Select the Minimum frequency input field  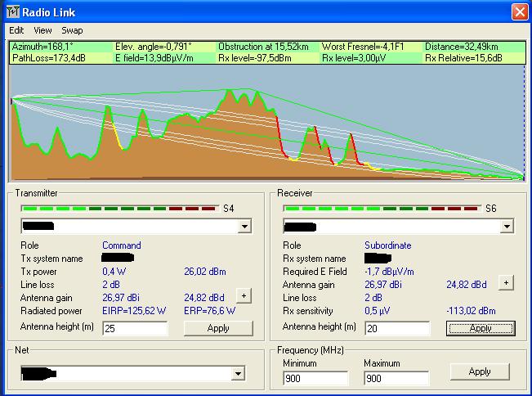click(x=315, y=379)
